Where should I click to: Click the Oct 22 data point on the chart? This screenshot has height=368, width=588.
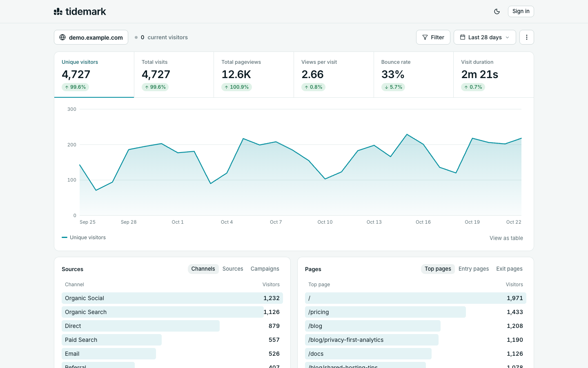tap(521, 139)
